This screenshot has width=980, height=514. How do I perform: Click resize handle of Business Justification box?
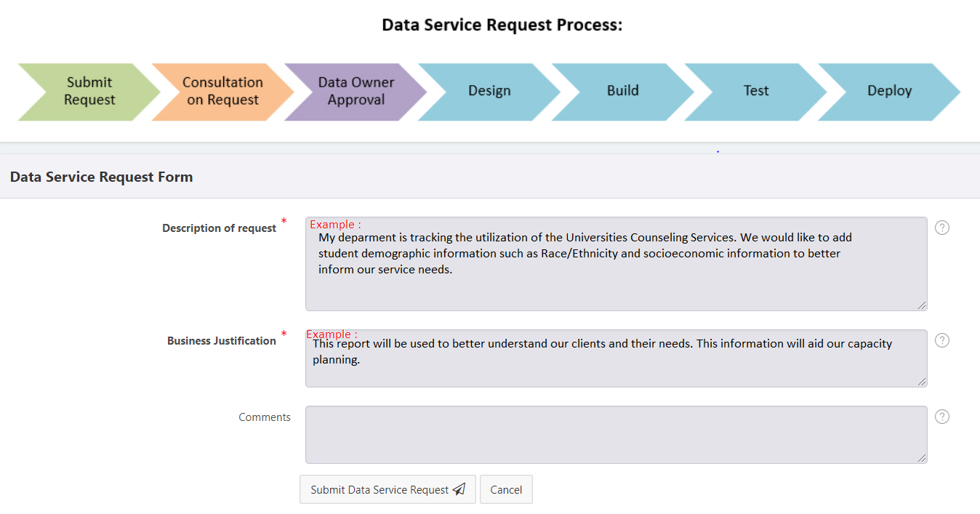click(x=922, y=382)
